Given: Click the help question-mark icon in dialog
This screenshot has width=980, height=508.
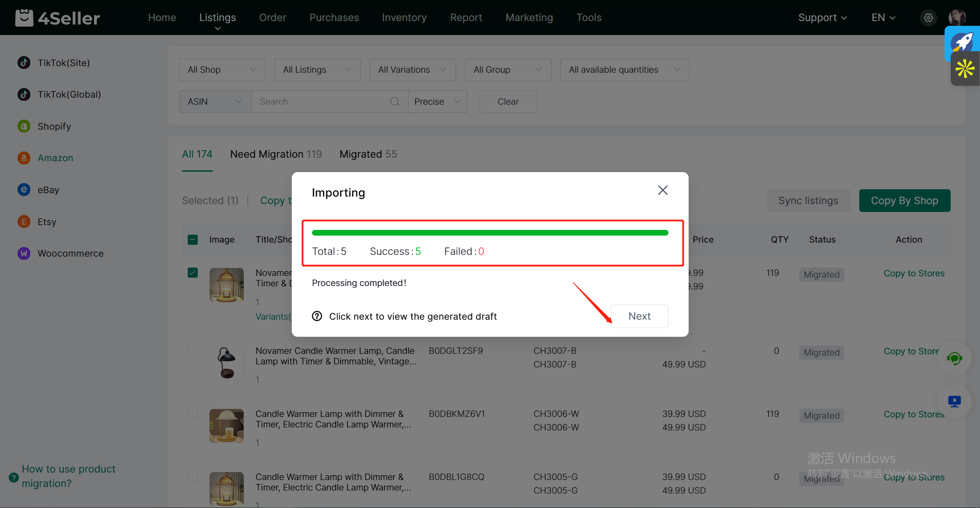Looking at the screenshot, I should click(317, 316).
